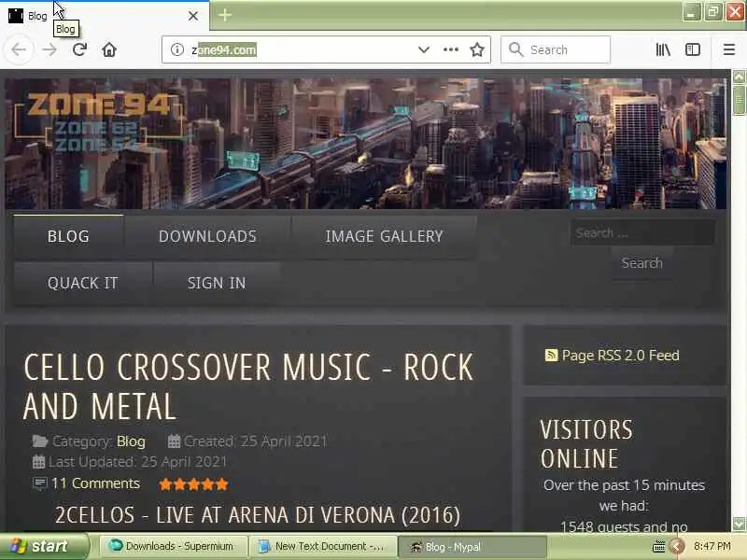This screenshot has width=747, height=560.
Task: Click the website Search button
Action: point(641,263)
